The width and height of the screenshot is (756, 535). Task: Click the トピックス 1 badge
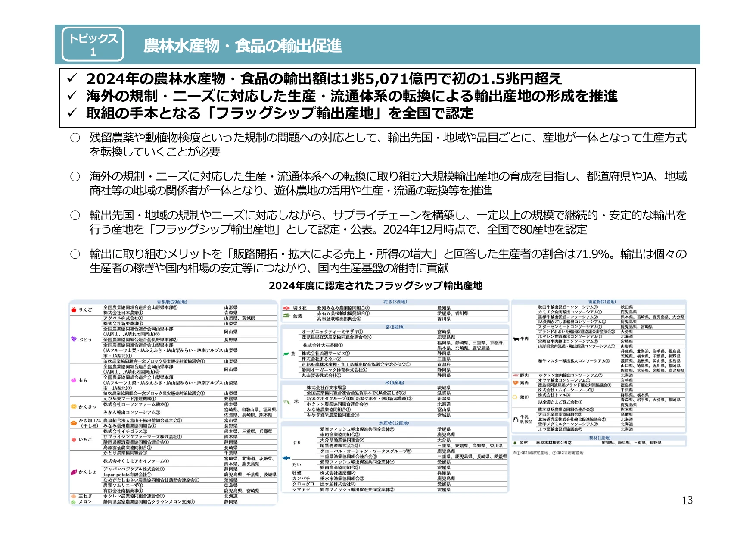93,44
